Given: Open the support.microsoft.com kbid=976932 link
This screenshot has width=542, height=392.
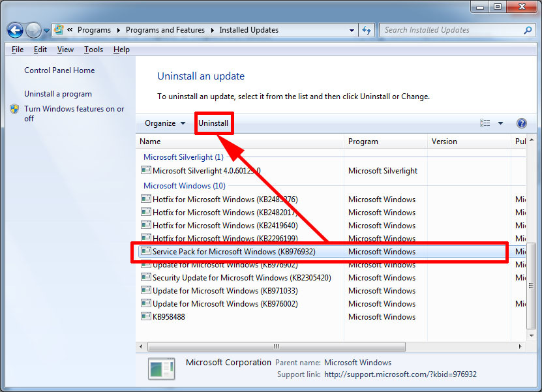Looking at the screenshot, I should (x=400, y=374).
